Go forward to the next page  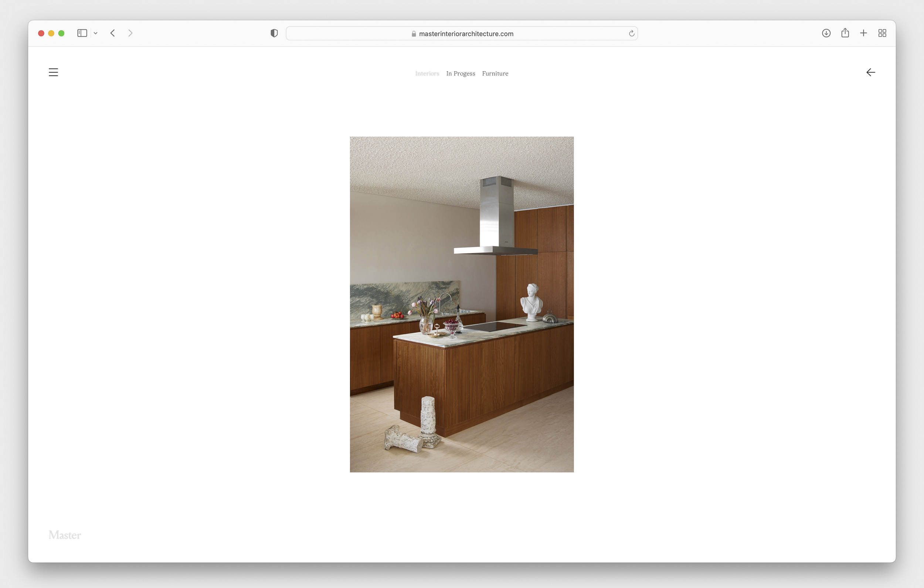[x=130, y=33]
